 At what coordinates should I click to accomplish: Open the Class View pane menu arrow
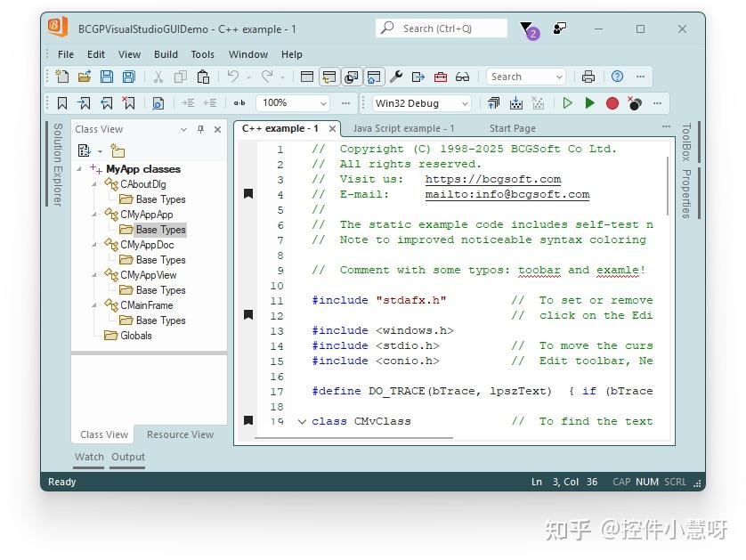(183, 129)
